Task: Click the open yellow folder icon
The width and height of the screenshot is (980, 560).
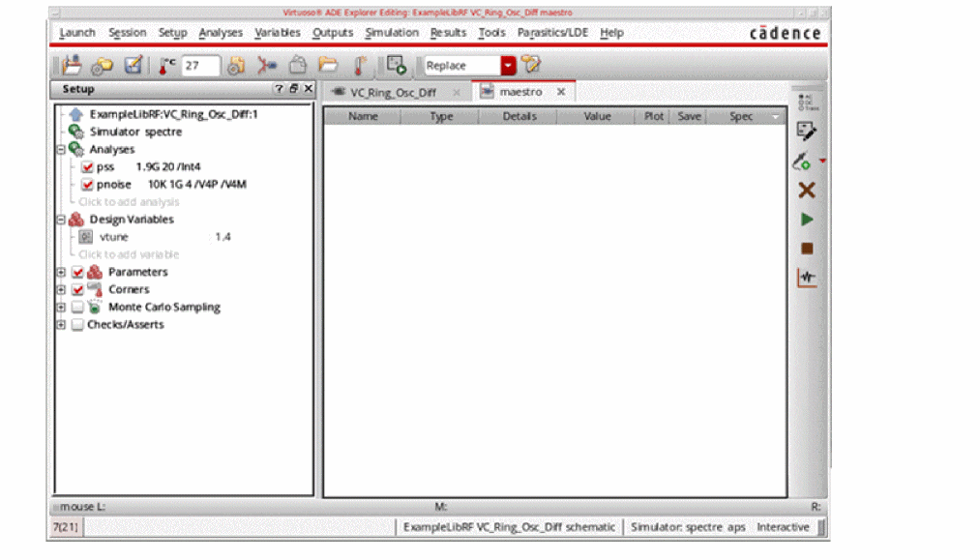Action: (x=328, y=65)
